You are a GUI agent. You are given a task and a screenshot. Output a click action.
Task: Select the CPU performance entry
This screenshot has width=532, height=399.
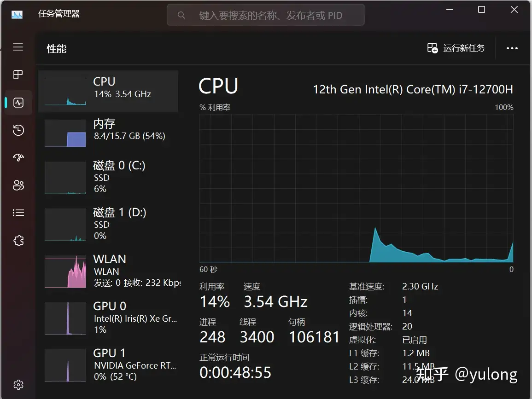click(x=108, y=92)
